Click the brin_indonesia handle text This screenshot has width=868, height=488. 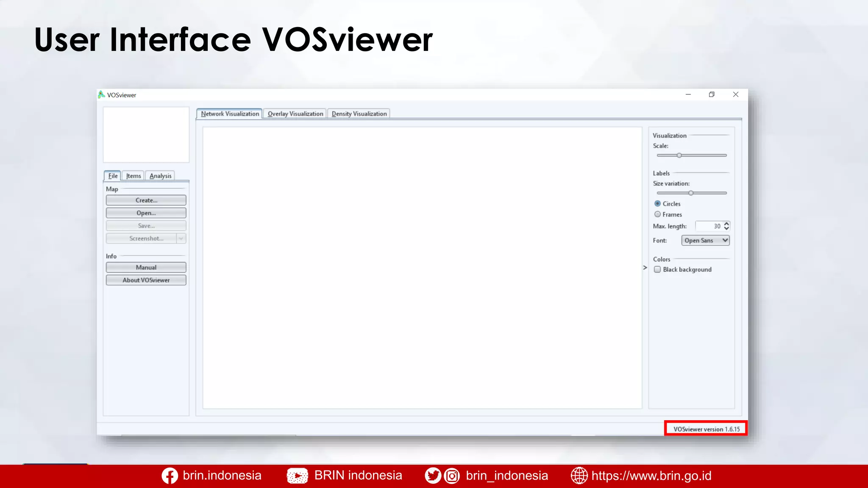(x=507, y=476)
